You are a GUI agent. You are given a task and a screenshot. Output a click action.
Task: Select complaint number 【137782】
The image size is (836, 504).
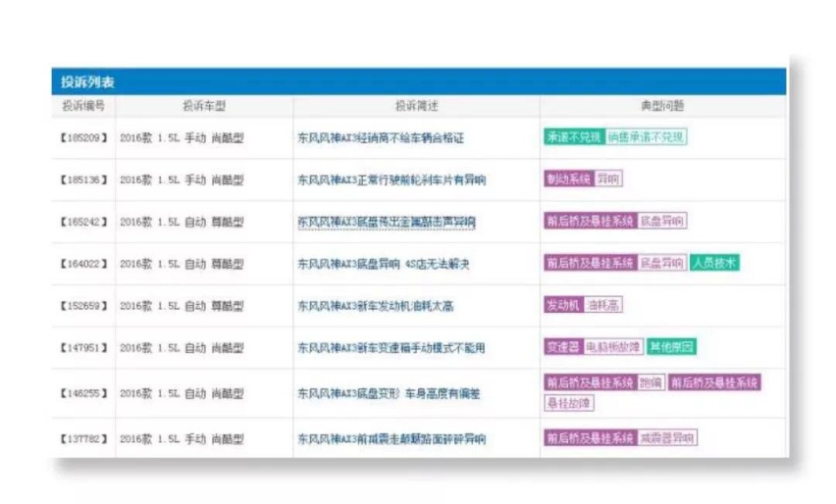(x=83, y=439)
